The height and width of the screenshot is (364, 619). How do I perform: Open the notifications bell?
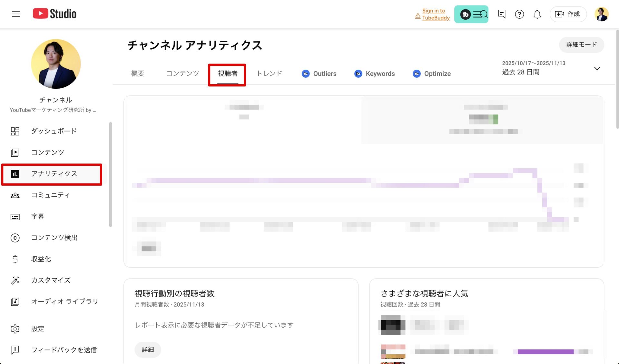point(537,14)
